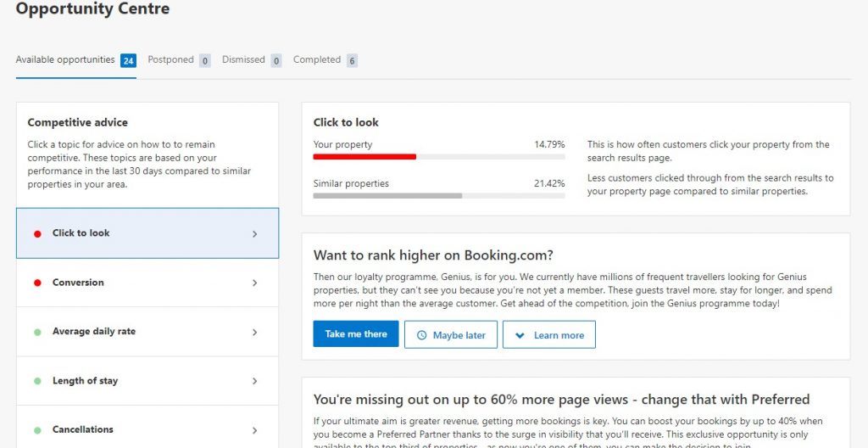Image resolution: width=868 pixels, height=448 pixels.
Task: Select the Average daily rate topic
Action: click(x=147, y=332)
